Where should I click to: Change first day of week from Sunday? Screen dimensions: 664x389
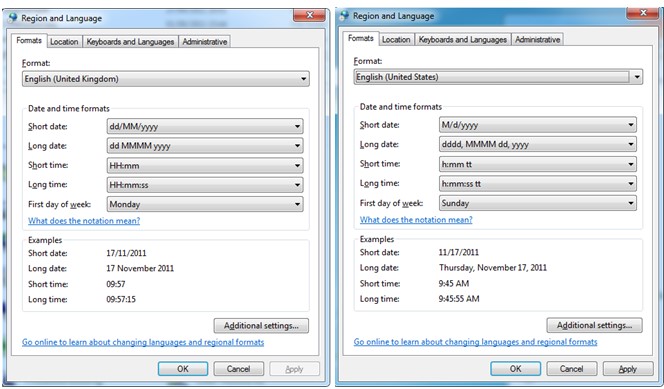coord(537,203)
